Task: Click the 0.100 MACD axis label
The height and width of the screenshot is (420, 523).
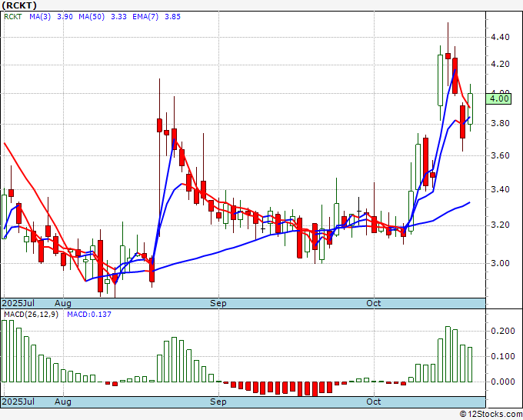Action: pyautogui.click(x=503, y=356)
